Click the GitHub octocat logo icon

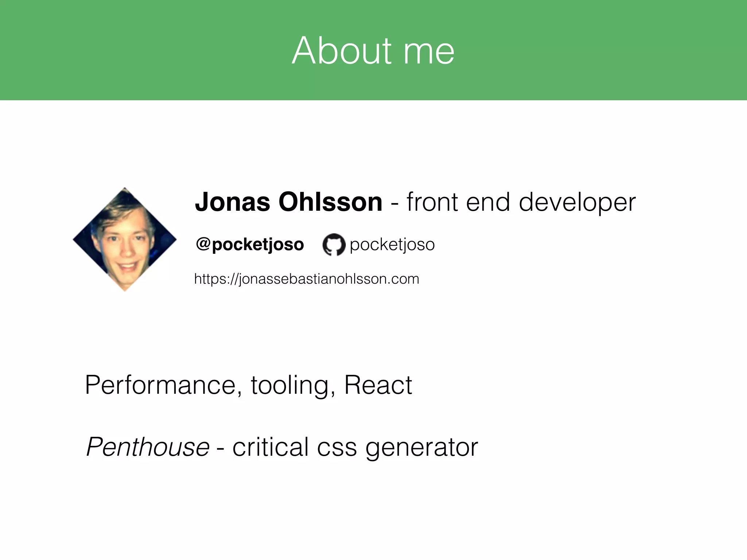(x=334, y=244)
